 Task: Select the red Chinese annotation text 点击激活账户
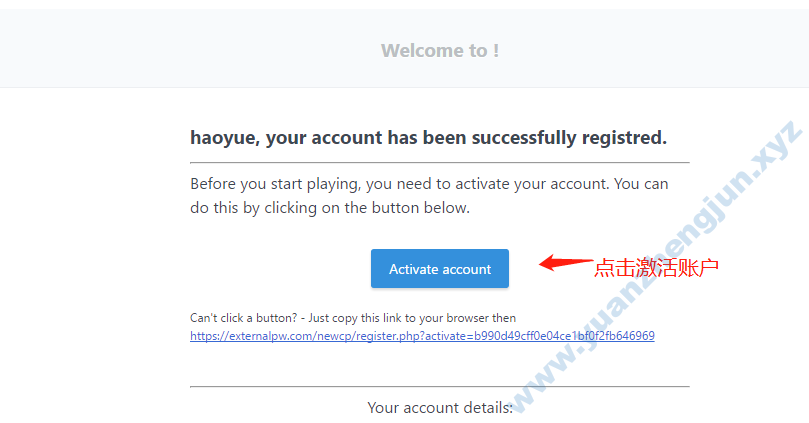656,268
